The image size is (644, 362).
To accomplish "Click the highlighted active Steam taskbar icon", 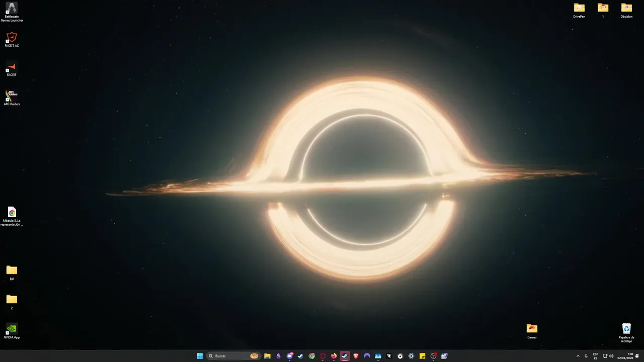I will point(345,356).
